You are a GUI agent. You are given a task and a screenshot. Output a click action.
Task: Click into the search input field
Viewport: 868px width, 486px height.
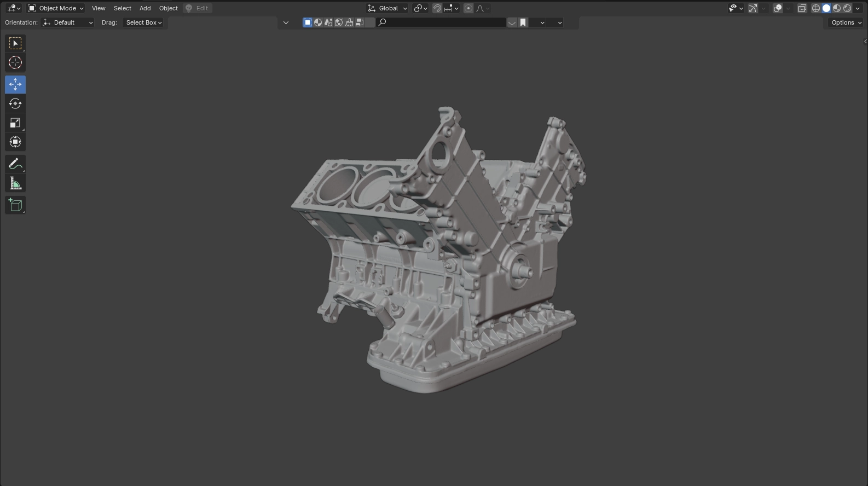pyautogui.click(x=444, y=22)
